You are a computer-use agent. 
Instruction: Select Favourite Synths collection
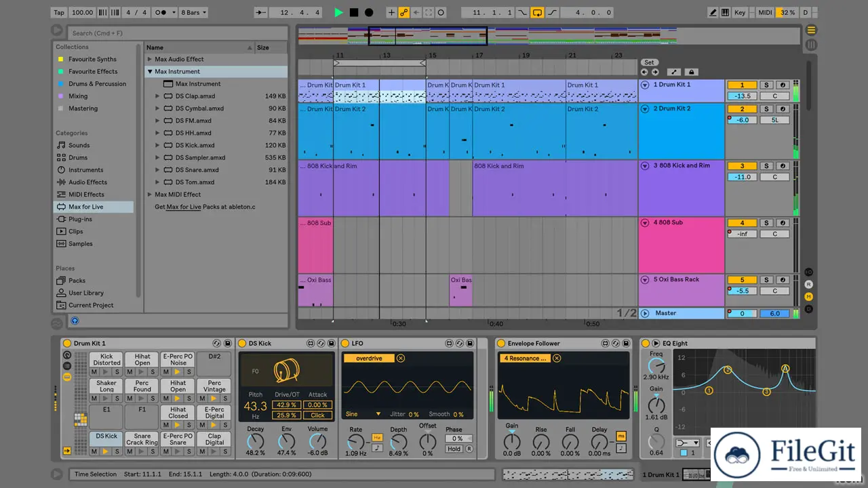(x=92, y=59)
